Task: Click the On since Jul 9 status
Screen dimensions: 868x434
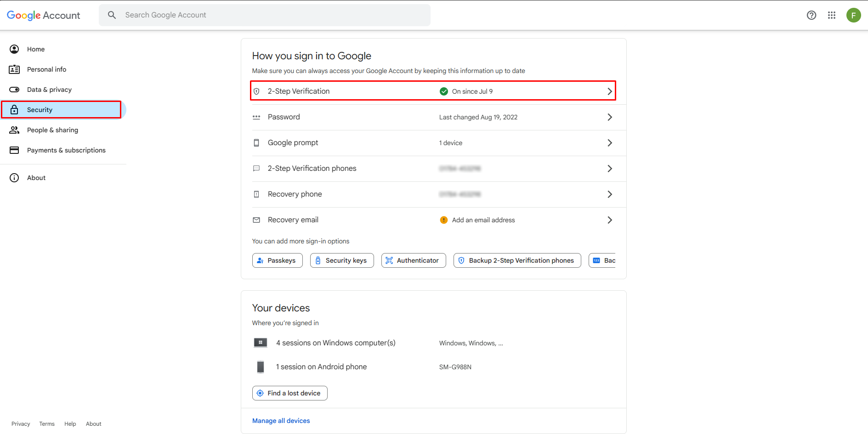Action: (472, 91)
